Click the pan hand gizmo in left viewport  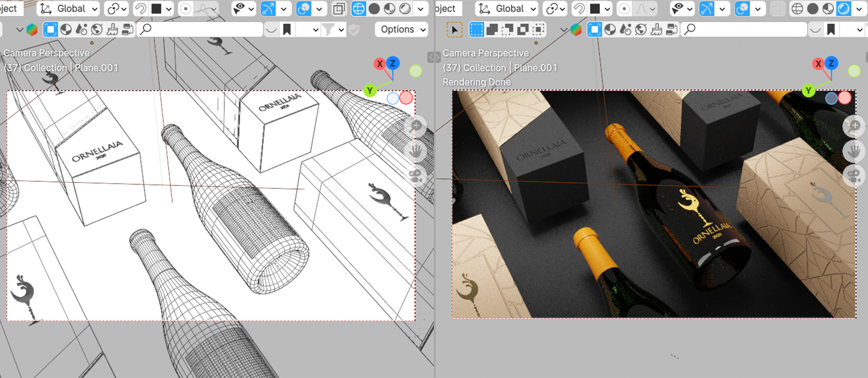click(x=415, y=151)
